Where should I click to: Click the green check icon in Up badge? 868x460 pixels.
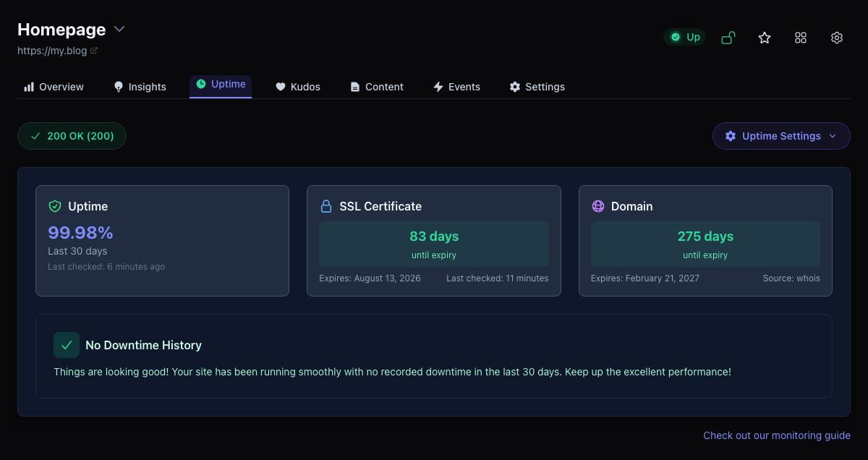[x=676, y=37]
